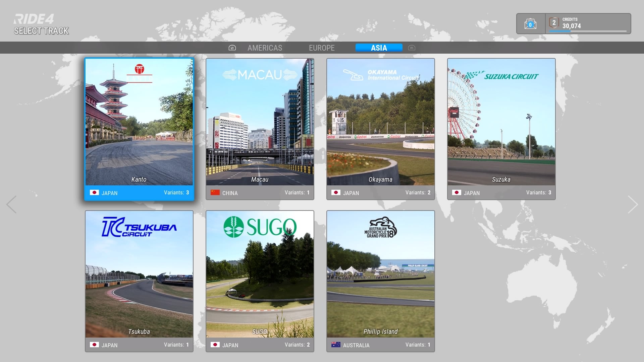
Task: Go to next page with right arrow
Action: click(x=632, y=204)
